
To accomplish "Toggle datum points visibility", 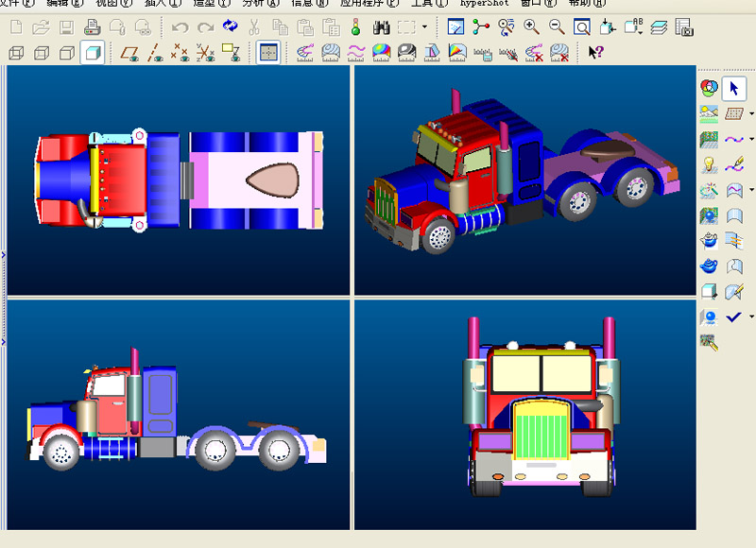I will 180,52.
